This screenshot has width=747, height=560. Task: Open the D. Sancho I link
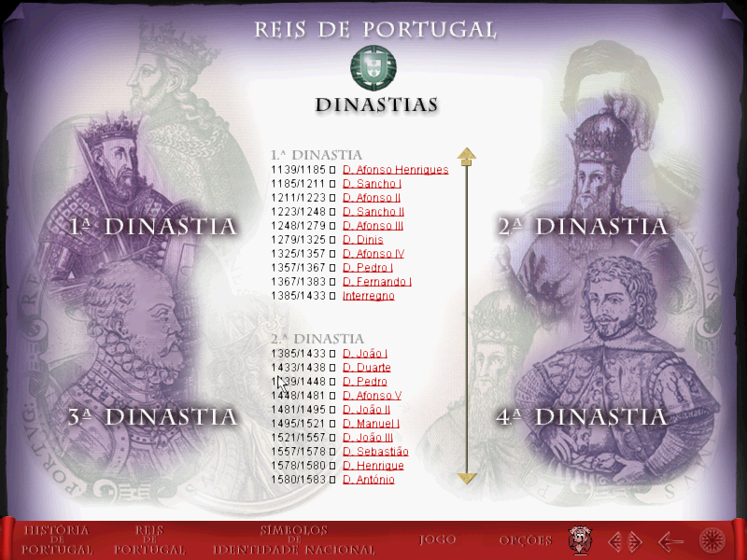point(372,184)
